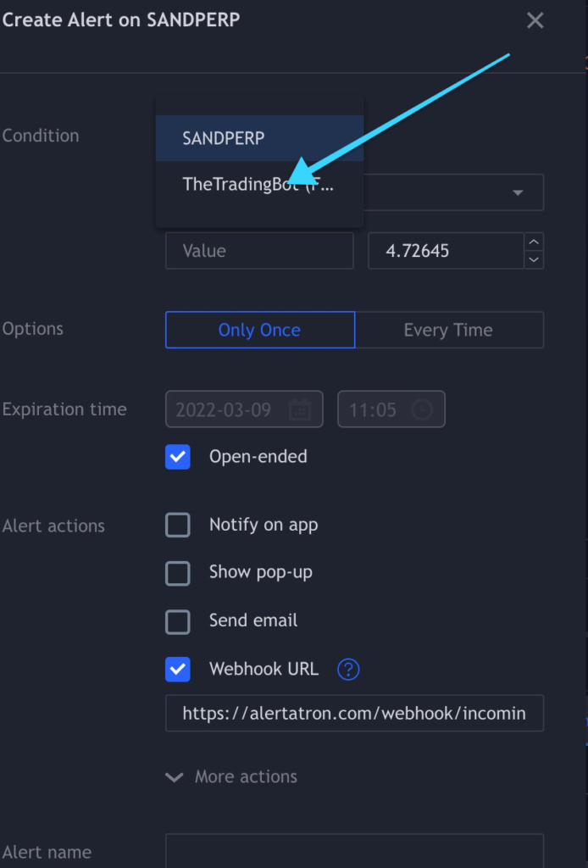Close the Create Alert dialog
This screenshot has height=868, width=588.
[x=535, y=20]
